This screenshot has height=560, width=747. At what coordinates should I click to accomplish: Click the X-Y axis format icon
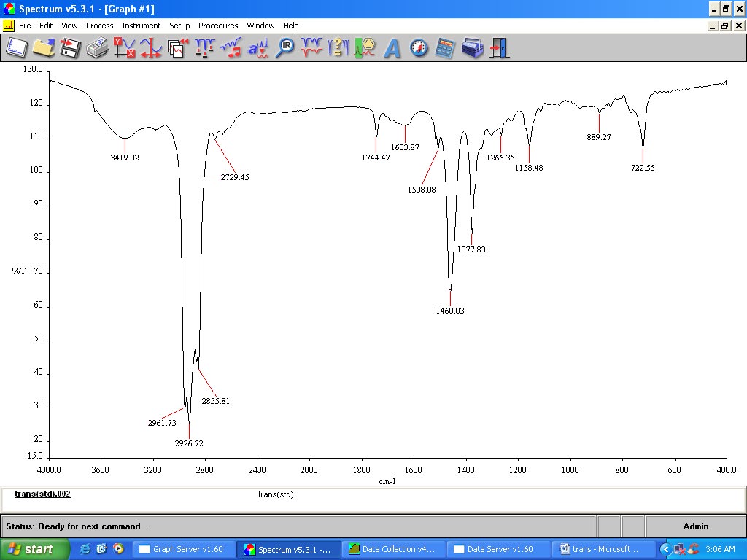pos(124,48)
